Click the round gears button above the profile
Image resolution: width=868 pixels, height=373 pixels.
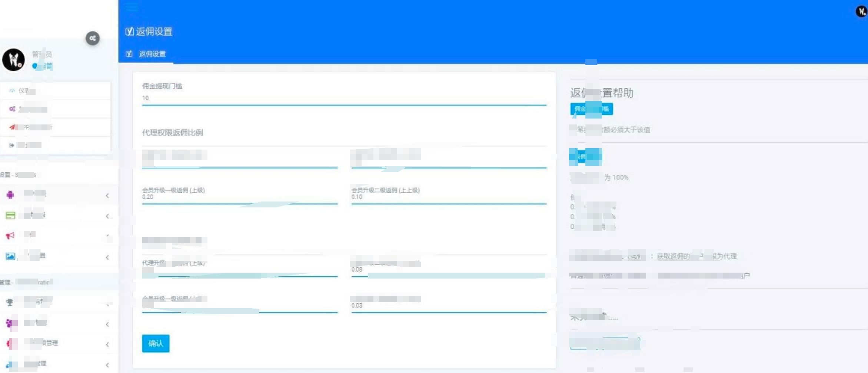pyautogui.click(x=93, y=38)
